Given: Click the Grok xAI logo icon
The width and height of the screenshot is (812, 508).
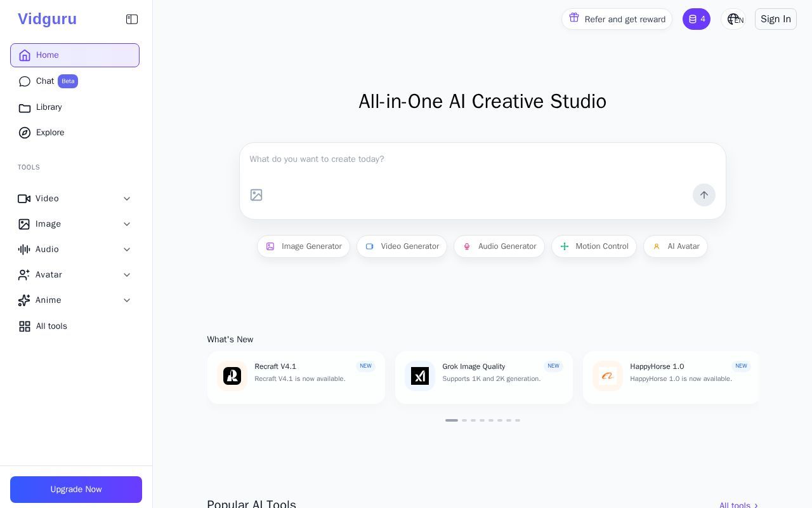Looking at the screenshot, I should click(x=420, y=376).
